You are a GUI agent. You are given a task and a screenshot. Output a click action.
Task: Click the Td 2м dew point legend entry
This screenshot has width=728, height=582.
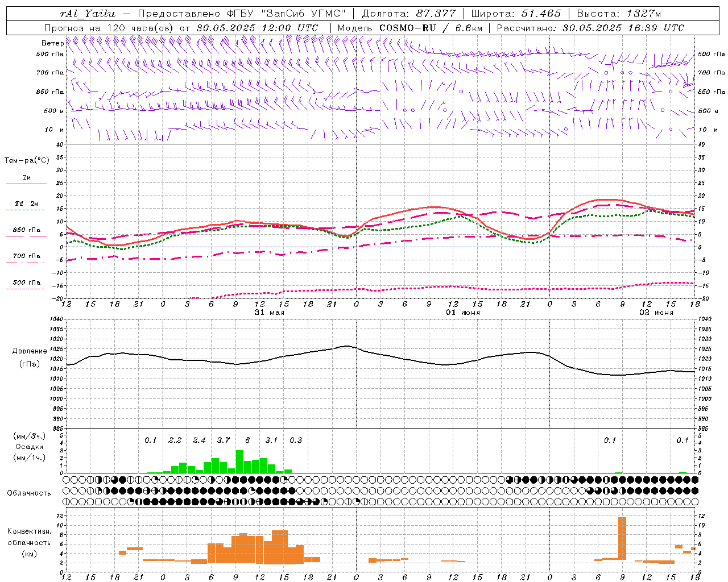pyautogui.click(x=27, y=203)
